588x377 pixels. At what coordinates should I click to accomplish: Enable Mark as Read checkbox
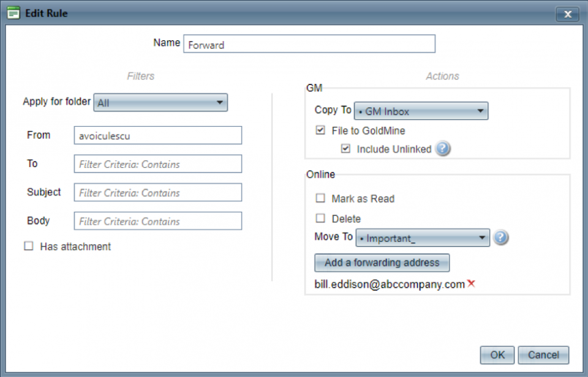(x=320, y=198)
